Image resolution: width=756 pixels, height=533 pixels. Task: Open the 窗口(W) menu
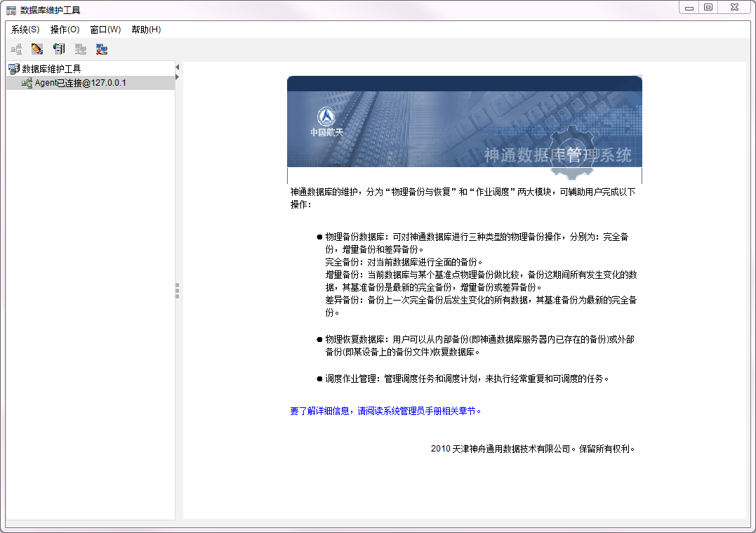[105, 29]
